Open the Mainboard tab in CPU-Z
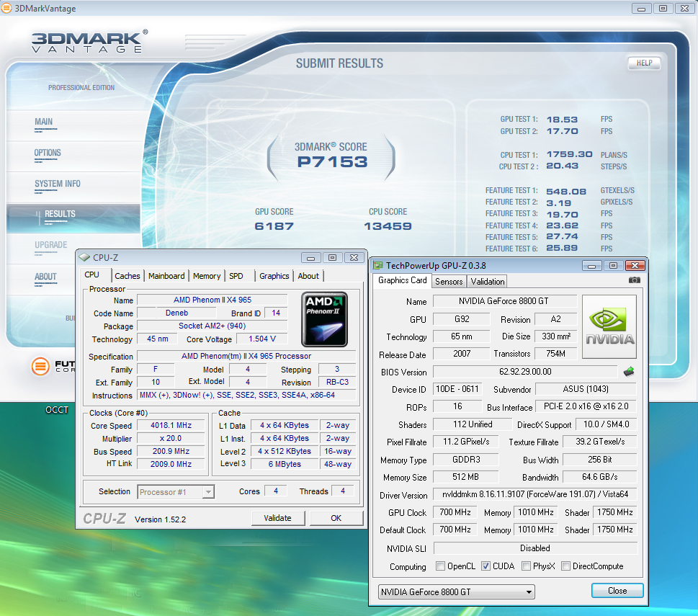The height and width of the screenshot is (616, 698). pyautogui.click(x=166, y=276)
